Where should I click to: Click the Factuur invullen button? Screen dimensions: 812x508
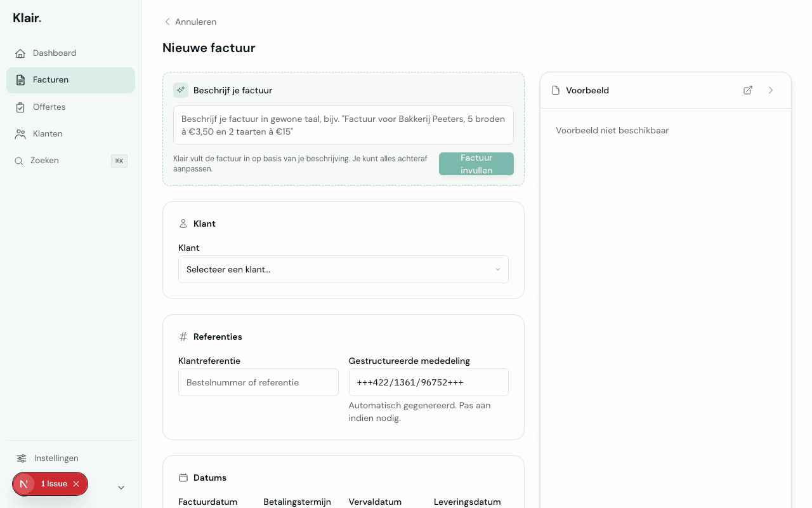476,164
